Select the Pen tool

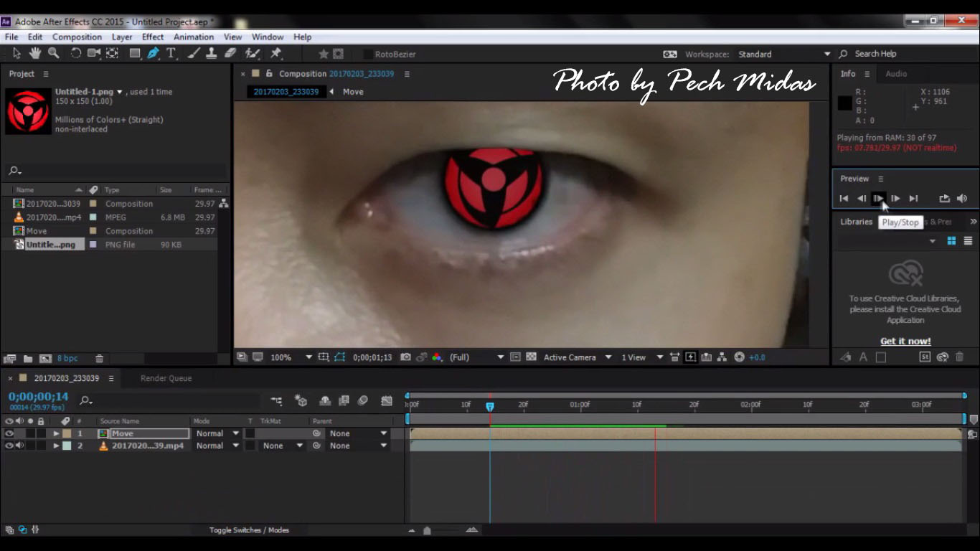tap(153, 53)
